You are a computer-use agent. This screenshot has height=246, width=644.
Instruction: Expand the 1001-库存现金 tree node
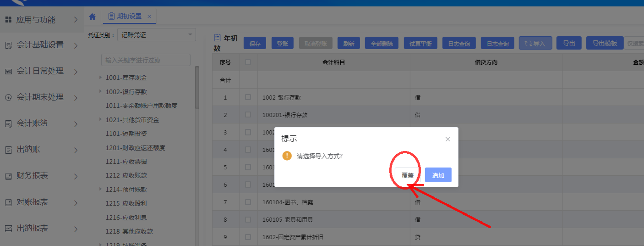click(101, 78)
